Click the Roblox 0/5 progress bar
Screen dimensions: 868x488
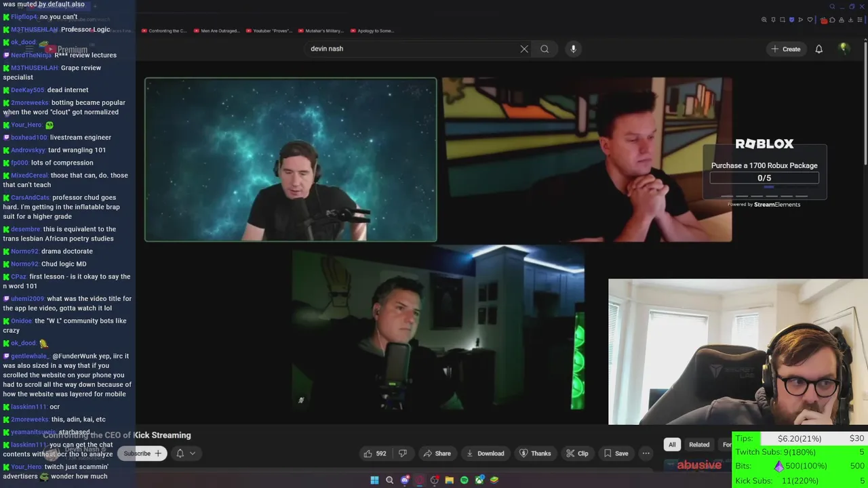tap(764, 178)
